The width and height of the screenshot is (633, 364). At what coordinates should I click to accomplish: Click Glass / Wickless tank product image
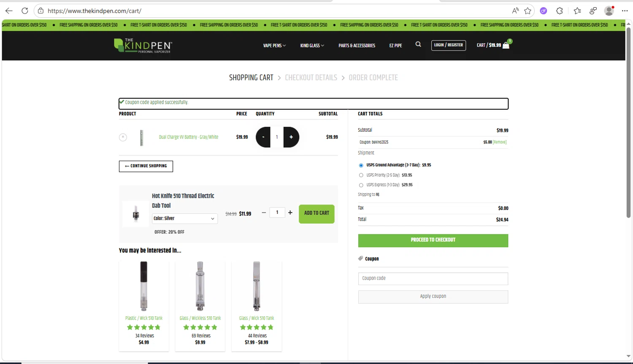[200, 286]
